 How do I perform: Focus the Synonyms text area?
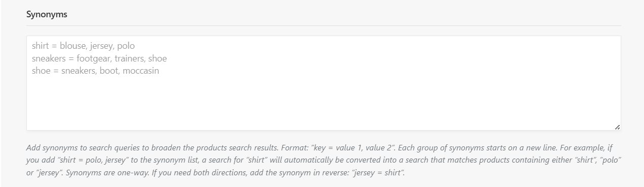[x=324, y=83]
